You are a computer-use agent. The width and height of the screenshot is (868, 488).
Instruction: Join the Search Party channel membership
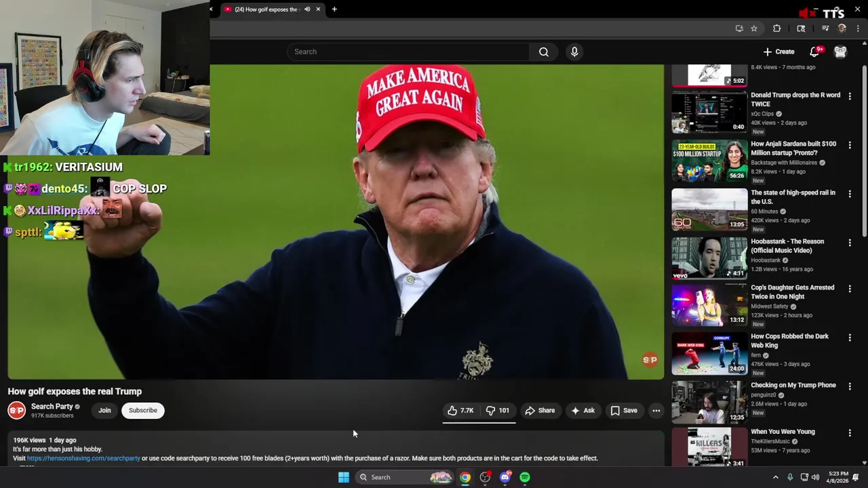point(104,410)
